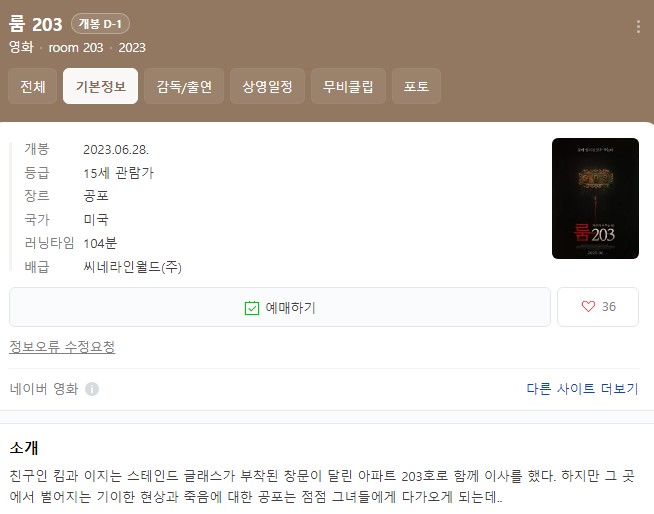Click 다른 사이트 더보기 link
Viewport: 654px width, 514px height.
click(x=582, y=389)
